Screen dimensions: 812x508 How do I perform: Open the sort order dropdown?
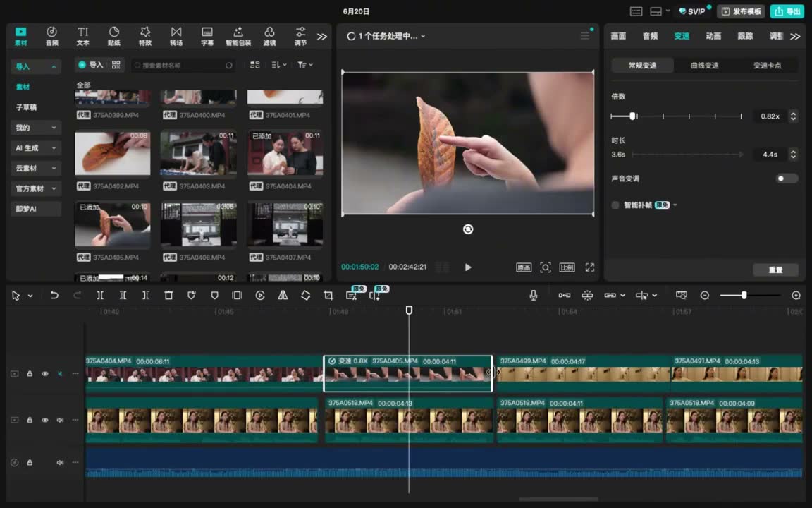tap(279, 65)
